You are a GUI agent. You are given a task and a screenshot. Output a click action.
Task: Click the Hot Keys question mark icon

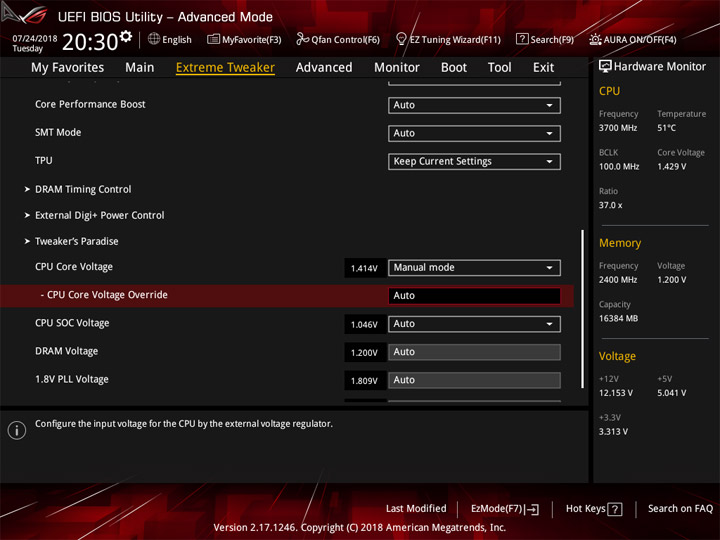(x=615, y=509)
